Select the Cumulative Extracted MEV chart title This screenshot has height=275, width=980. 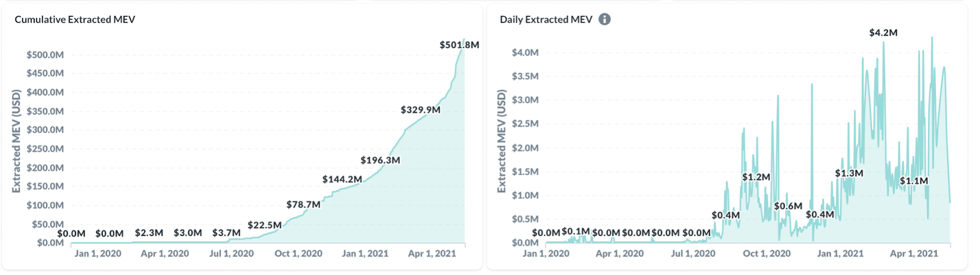[75, 20]
